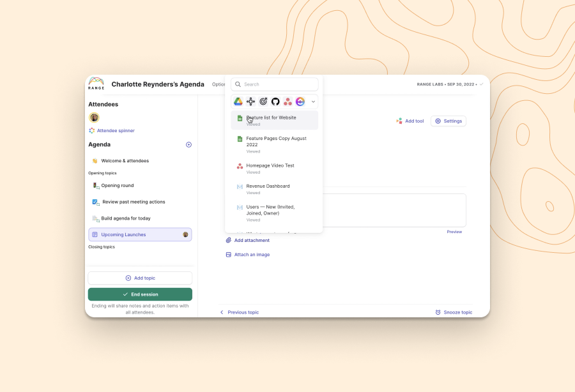Select Users — New (Invited, Joined, Owner)

[x=274, y=213]
